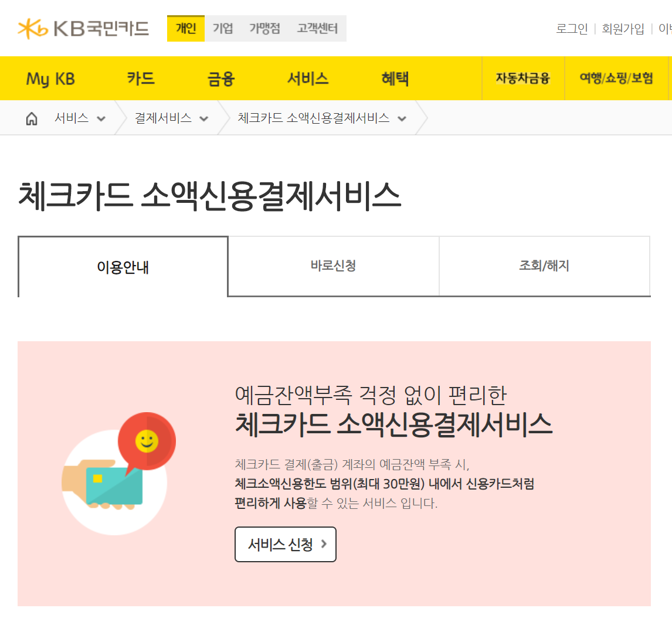Click text '체크카드 결제(출금) 계좌의 예금잔액 부족 시,'

pos(352,464)
